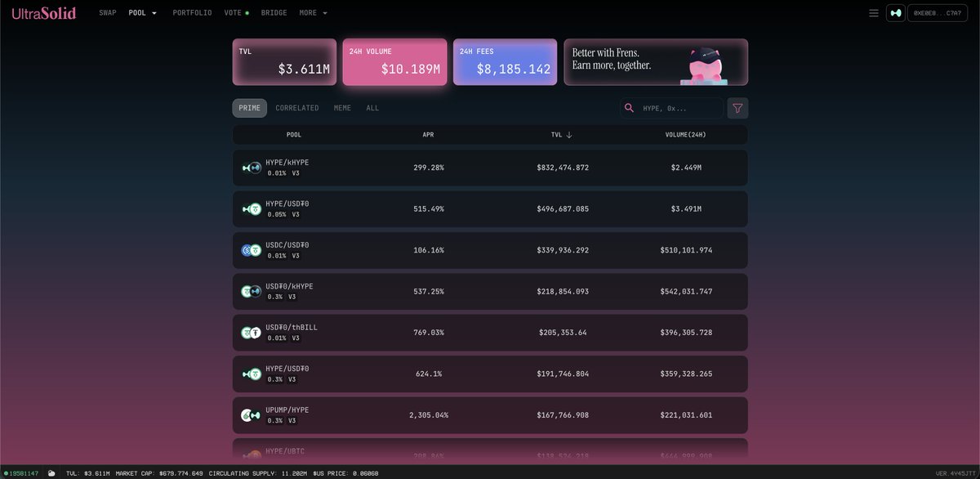Open the Swap page
Viewport: 980px width, 479px height.
pyautogui.click(x=108, y=13)
